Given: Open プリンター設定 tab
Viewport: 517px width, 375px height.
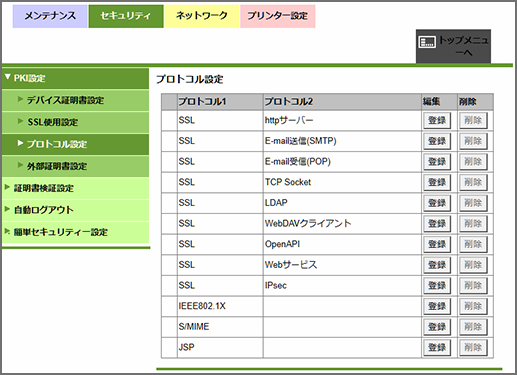Looking at the screenshot, I should click(277, 16).
